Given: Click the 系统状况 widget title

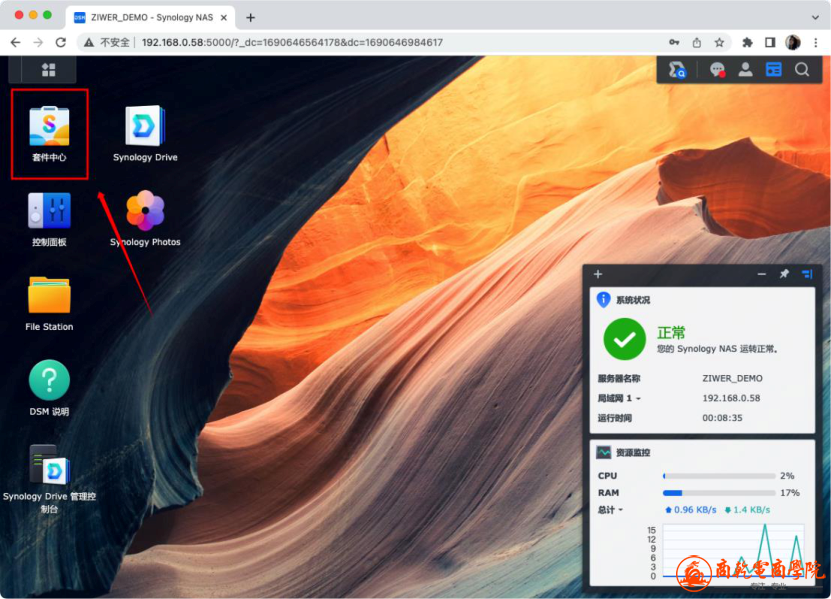Looking at the screenshot, I should click(633, 300).
